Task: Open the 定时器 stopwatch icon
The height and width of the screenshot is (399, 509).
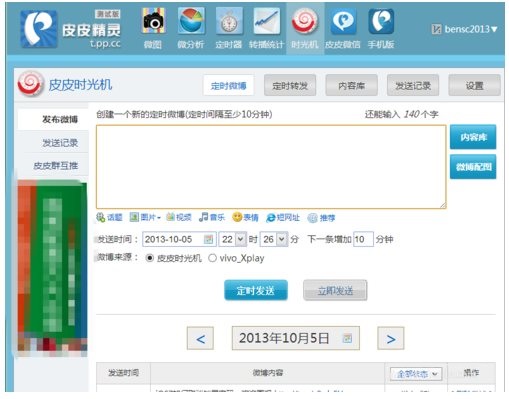Action: click(x=229, y=21)
